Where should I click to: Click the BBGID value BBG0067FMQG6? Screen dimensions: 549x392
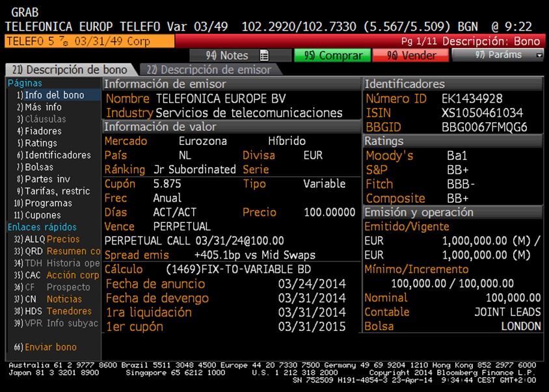tap(484, 127)
